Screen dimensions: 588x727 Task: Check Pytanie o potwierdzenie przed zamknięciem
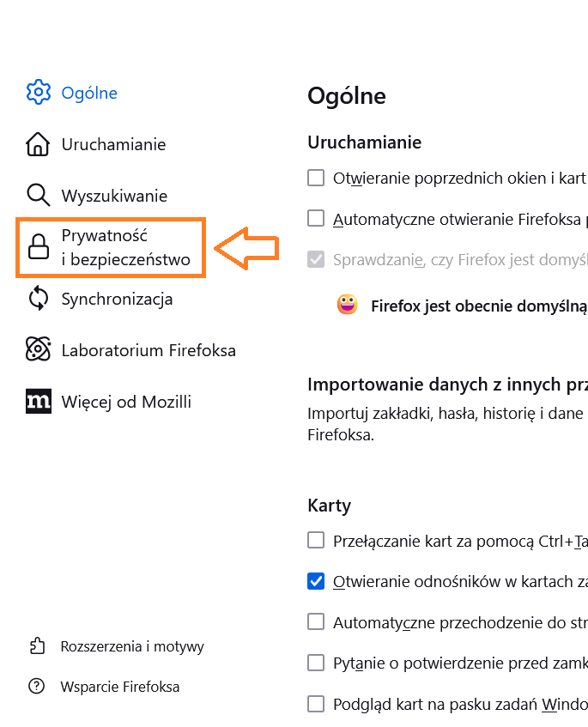coord(316,663)
